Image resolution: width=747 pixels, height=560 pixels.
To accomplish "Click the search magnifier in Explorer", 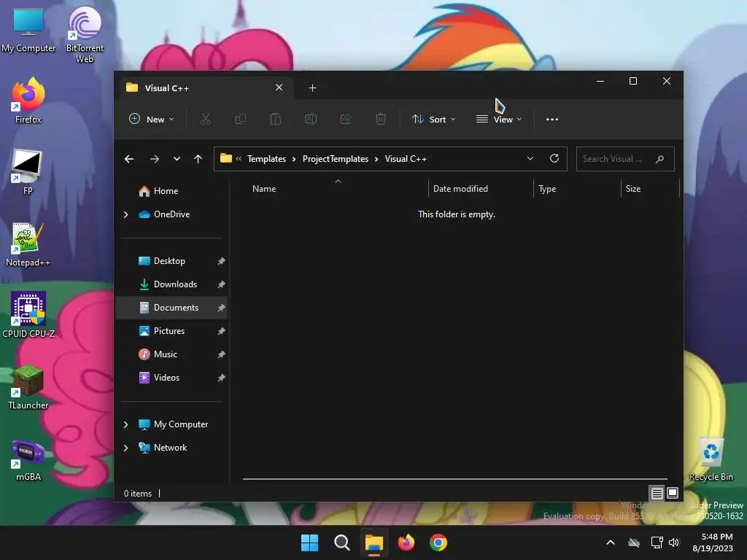I will tap(659, 159).
